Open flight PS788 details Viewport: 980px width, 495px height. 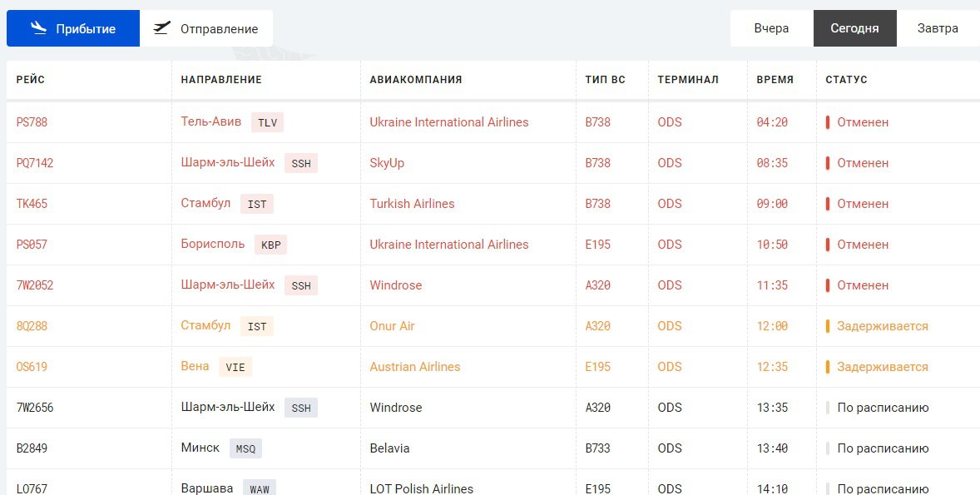click(32, 122)
